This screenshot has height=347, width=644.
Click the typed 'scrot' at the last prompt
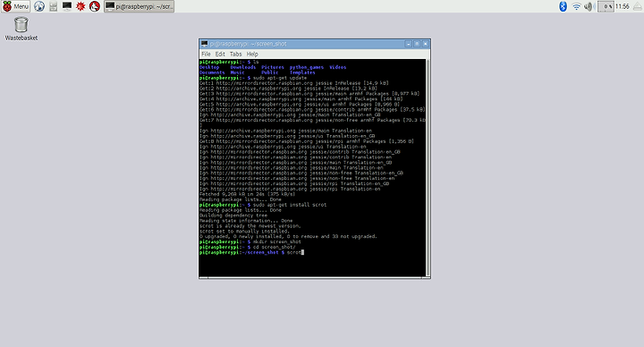point(293,252)
